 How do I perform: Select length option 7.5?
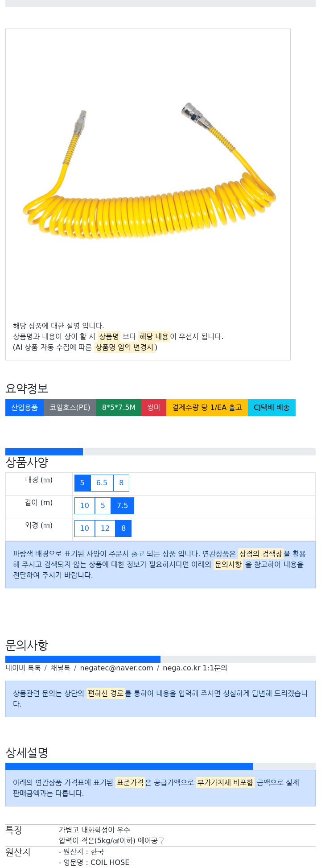point(122,506)
